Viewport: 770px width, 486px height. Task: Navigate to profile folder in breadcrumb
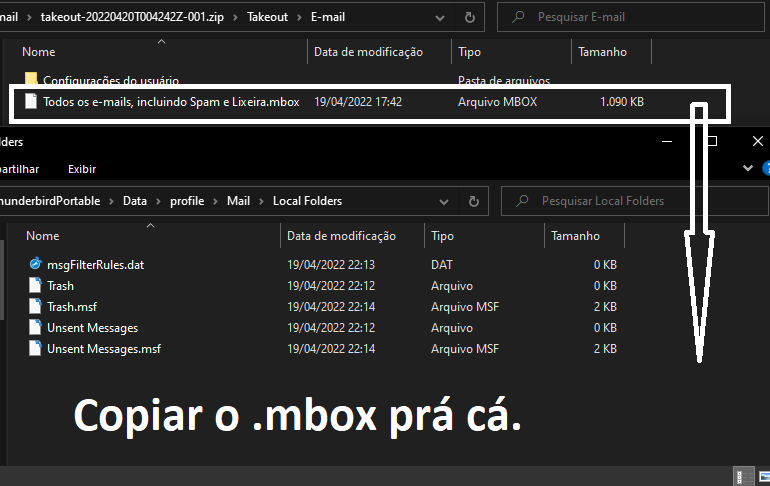[x=186, y=201]
